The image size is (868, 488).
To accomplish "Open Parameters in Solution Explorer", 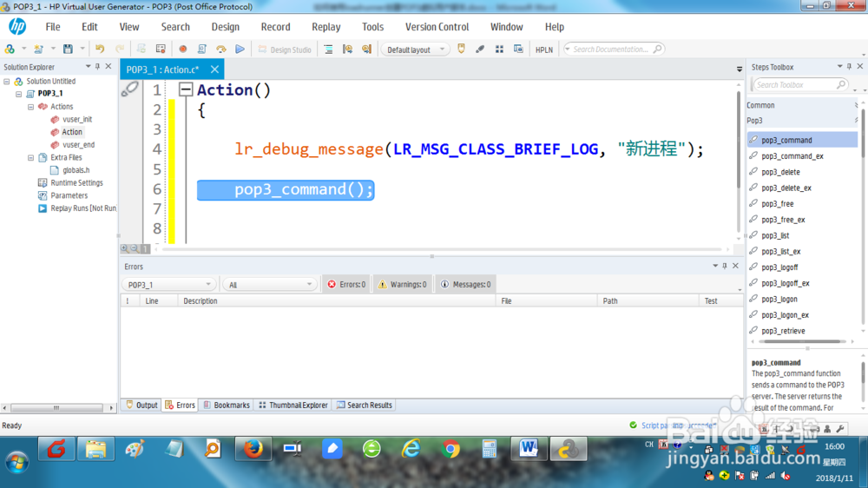I will [69, 196].
